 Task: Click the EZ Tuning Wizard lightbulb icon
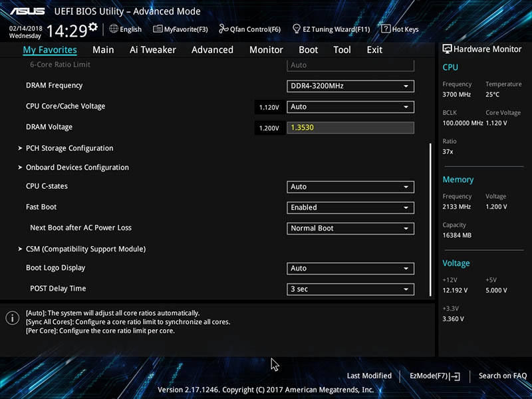pos(296,29)
